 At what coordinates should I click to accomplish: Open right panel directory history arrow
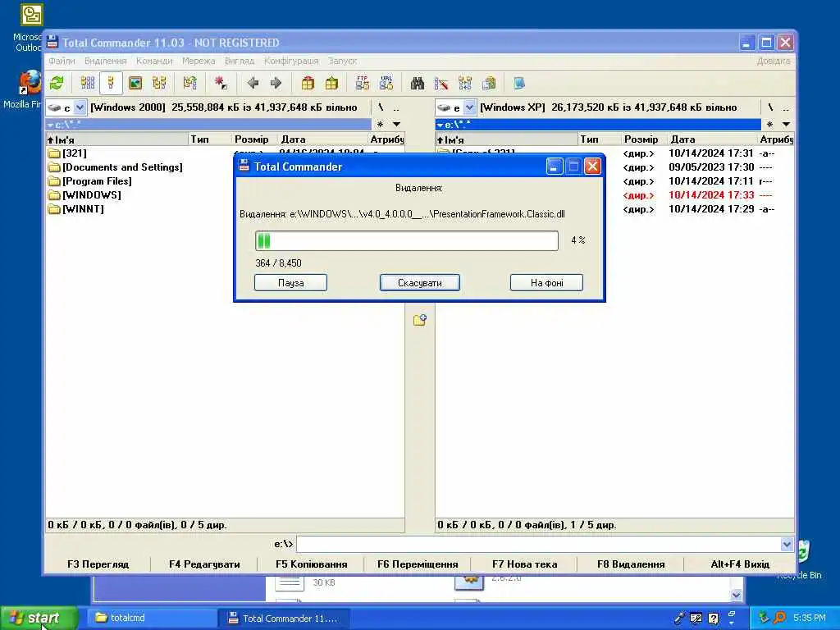786,125
